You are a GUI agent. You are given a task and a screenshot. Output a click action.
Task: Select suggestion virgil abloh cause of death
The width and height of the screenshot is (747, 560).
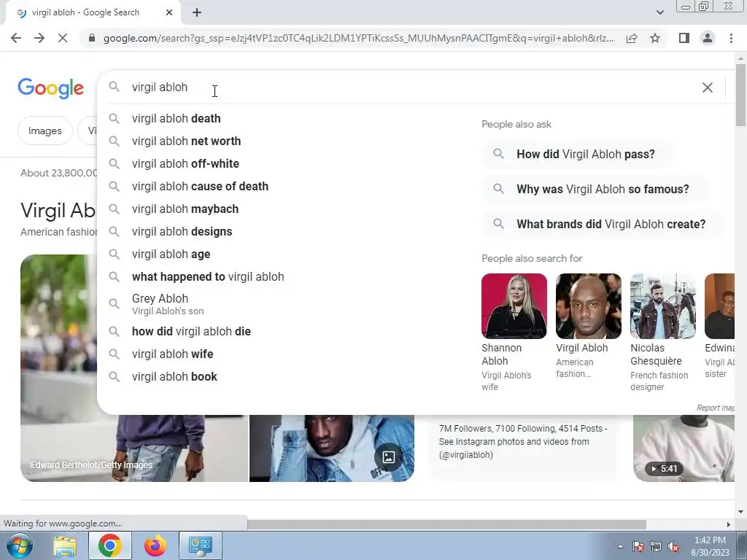(x=200, y=186)
